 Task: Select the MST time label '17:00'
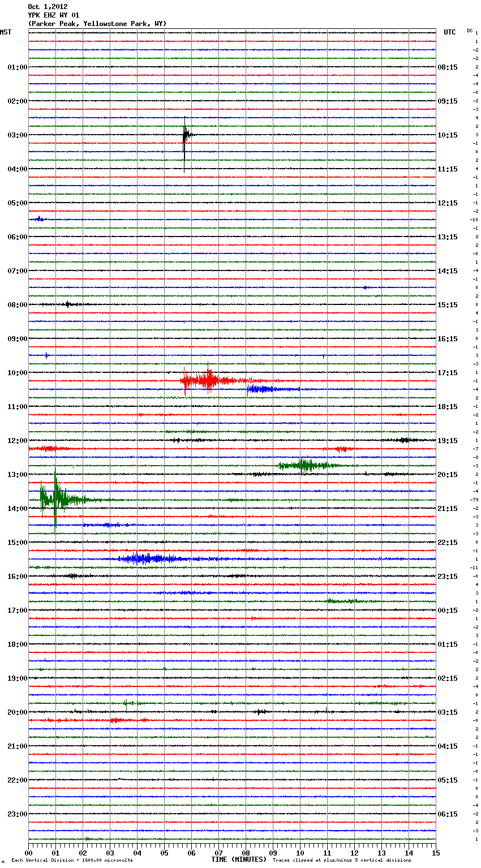tap(18, 611)
